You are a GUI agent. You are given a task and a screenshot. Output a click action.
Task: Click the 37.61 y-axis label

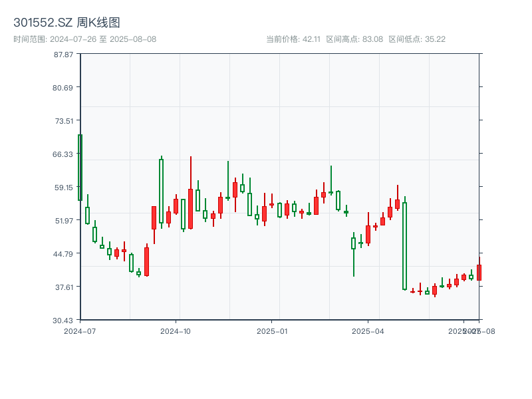click(x=64, y=287)
